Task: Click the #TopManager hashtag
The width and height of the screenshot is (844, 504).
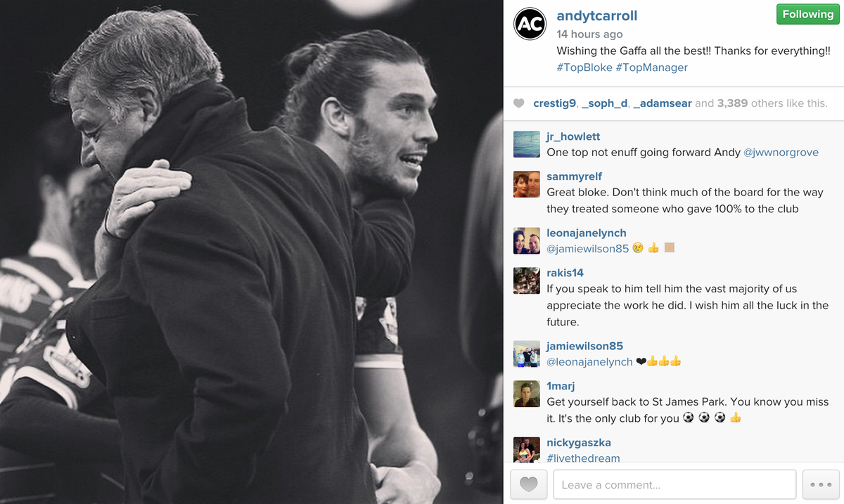Action: (651, 67)
